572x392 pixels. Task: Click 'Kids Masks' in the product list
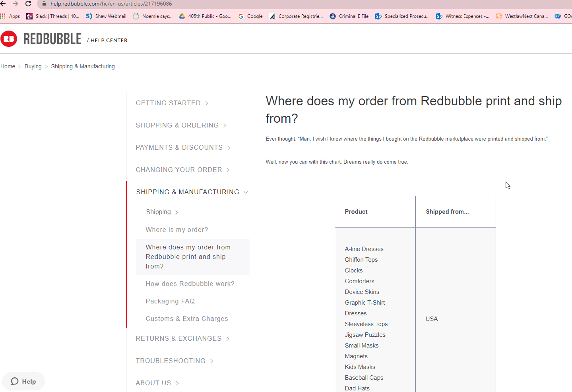360,367
